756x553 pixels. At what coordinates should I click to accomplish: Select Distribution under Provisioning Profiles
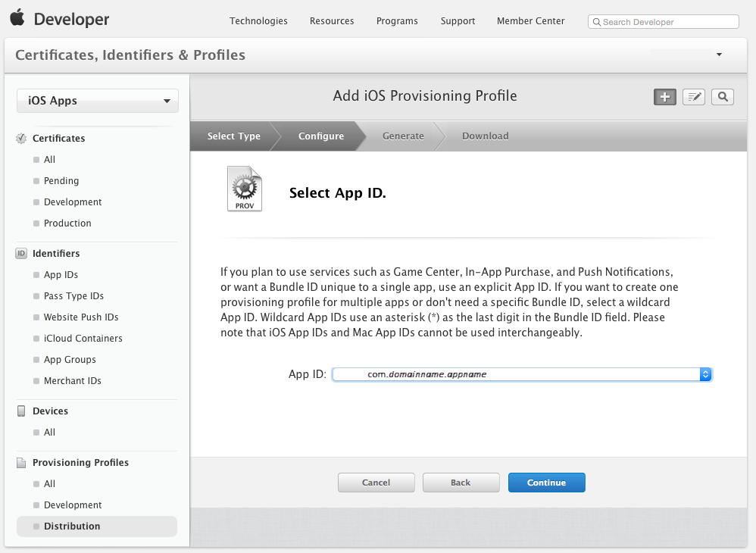[x=72, y=526]
